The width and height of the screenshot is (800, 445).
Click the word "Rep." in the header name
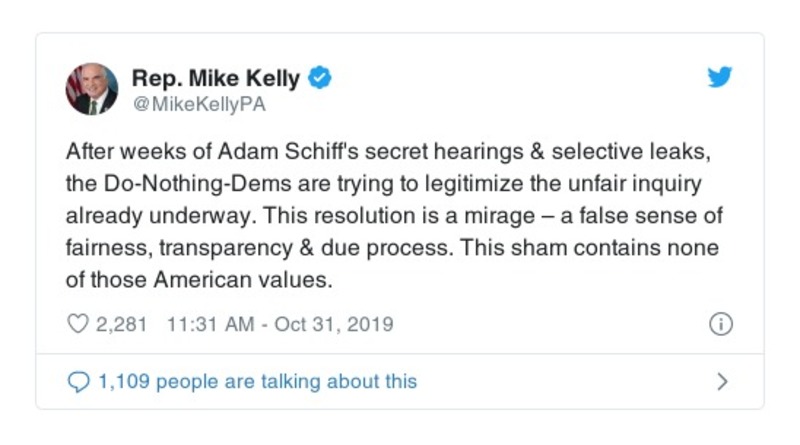coord(152,78)
